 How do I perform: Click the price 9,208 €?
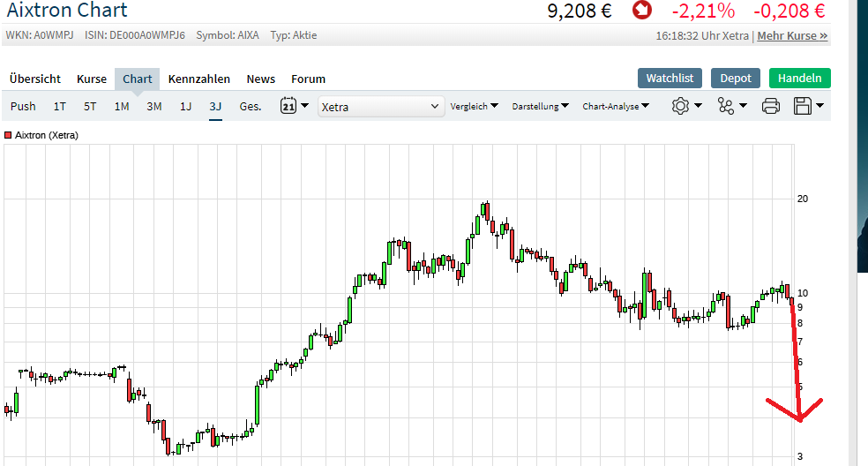click(580, 11)
